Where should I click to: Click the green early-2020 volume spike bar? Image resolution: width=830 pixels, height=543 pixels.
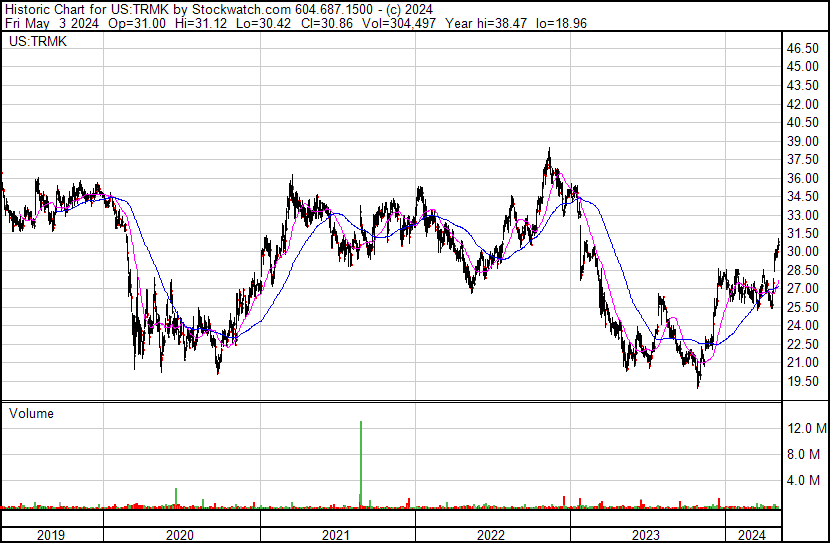pyautogui.click(x=176, y=498)
